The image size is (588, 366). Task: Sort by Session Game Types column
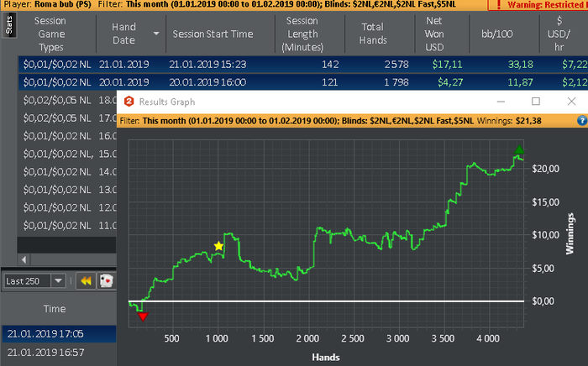(50, 34)
